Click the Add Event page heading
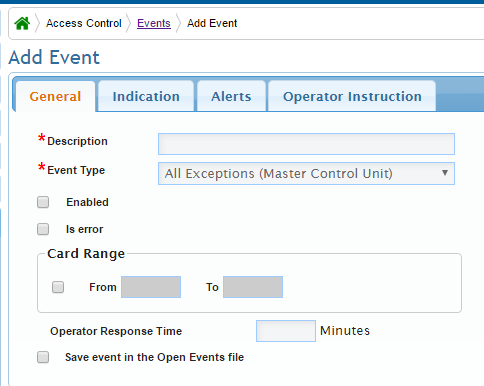This screenshot has height=386, width=484. click(54, 57)
